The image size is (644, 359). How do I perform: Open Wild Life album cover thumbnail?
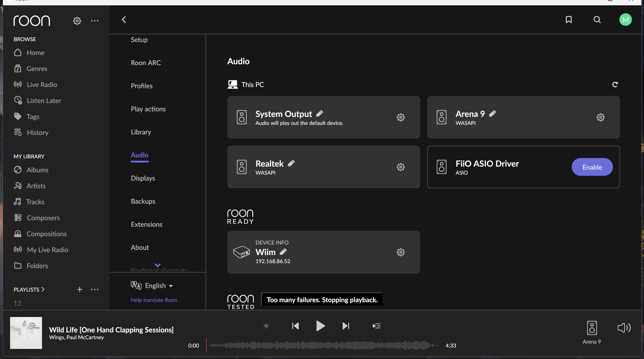[26, 333]
